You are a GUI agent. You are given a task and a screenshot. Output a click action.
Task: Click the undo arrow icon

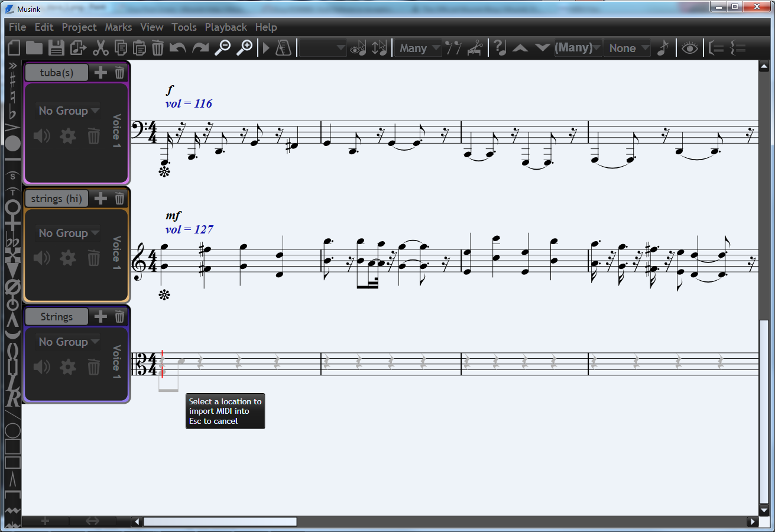pos(177,48)
